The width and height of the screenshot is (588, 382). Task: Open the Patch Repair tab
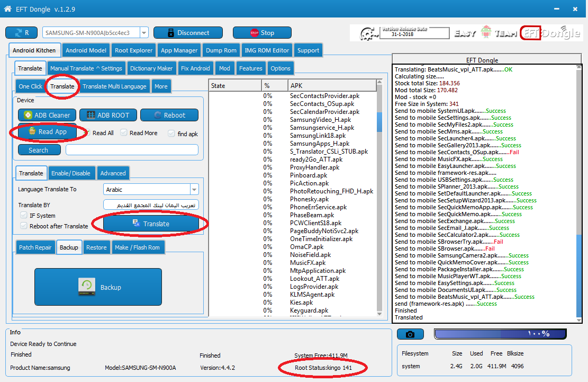(x=35, y=247)
